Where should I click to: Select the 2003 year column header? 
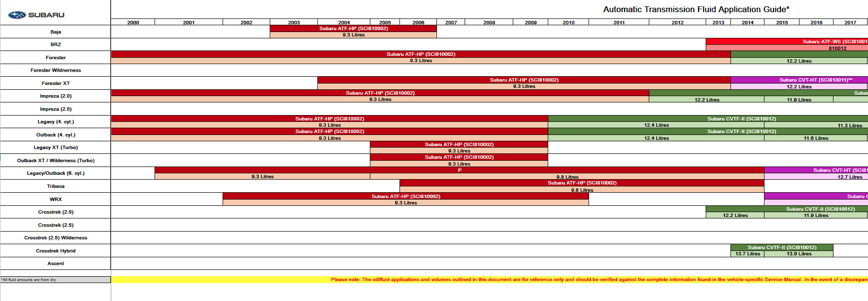(x=294, y=22)
